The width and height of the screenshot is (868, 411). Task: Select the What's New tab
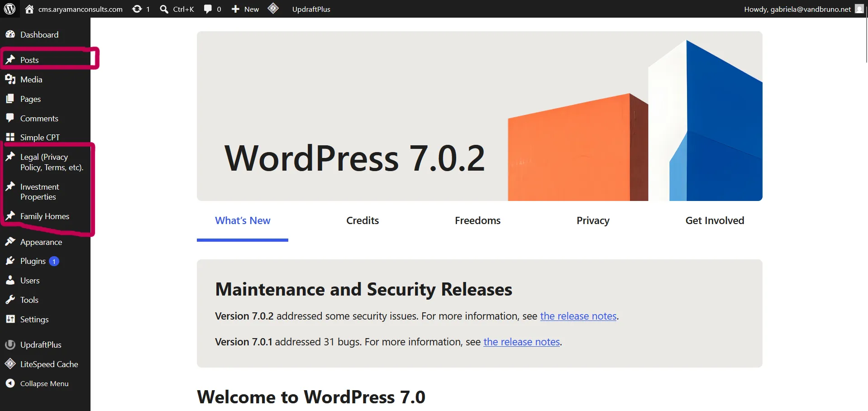[243, 221]
